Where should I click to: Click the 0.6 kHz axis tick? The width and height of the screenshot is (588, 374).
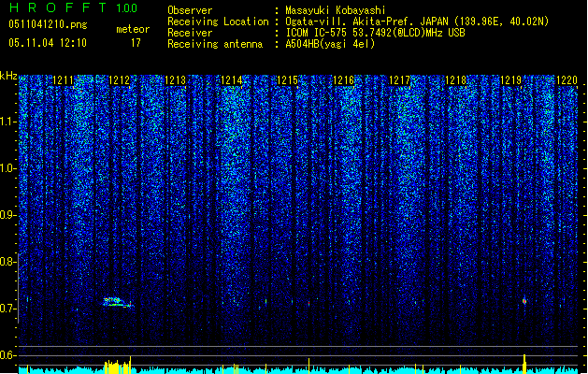coord(8,355)
